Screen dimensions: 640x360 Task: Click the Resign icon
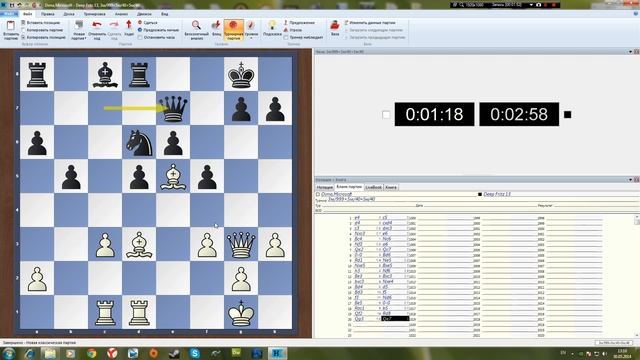tap(140, 22)
